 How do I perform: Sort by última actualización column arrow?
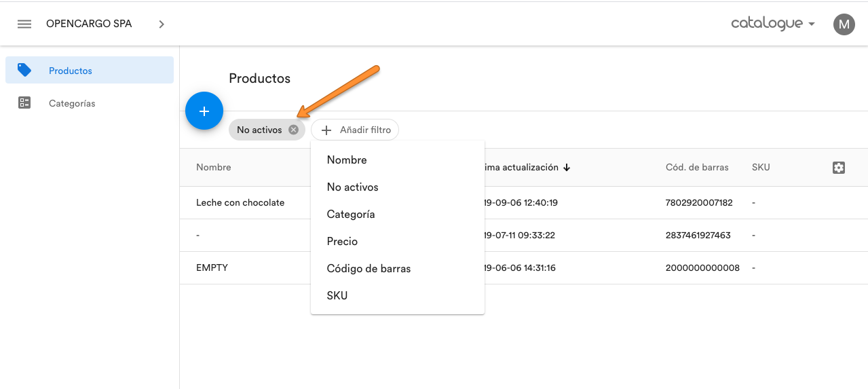[567, 168]
